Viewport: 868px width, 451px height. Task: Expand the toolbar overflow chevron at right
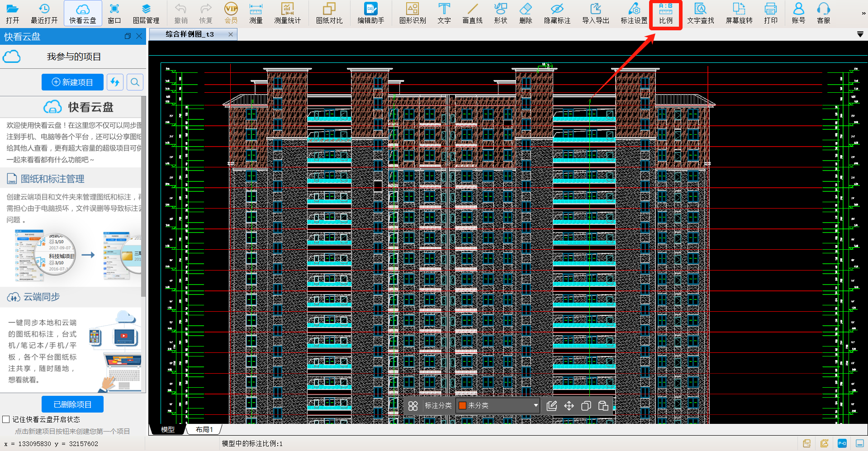click(x=863, y=13)
